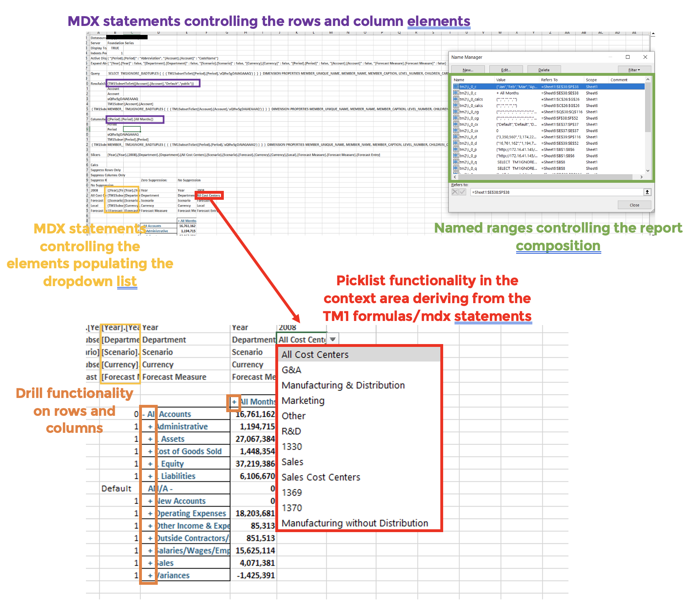Expand the Sales account row
Image resolution: width=699 pixels, height=616 pixels.
click(x=150, y=563)
